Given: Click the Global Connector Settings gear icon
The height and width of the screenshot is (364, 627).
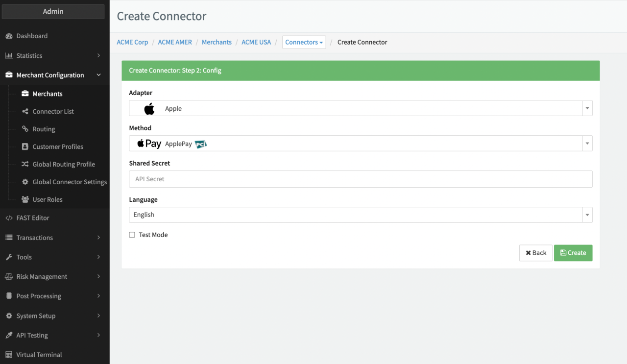Looking at the screenshot, I should [25, 182].
